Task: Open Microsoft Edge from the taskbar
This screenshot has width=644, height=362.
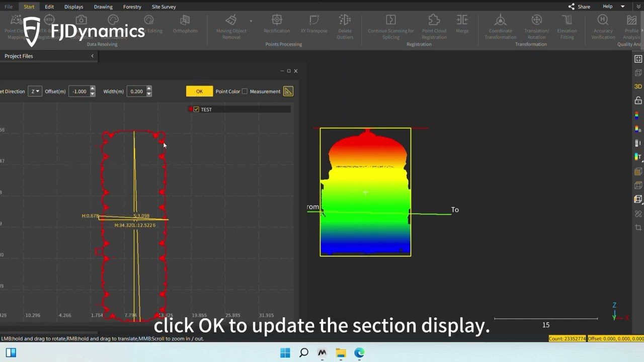Action: 359,353
